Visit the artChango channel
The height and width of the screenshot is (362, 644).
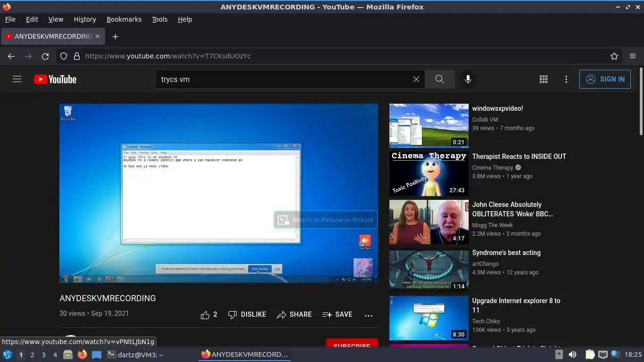(486, 264)
